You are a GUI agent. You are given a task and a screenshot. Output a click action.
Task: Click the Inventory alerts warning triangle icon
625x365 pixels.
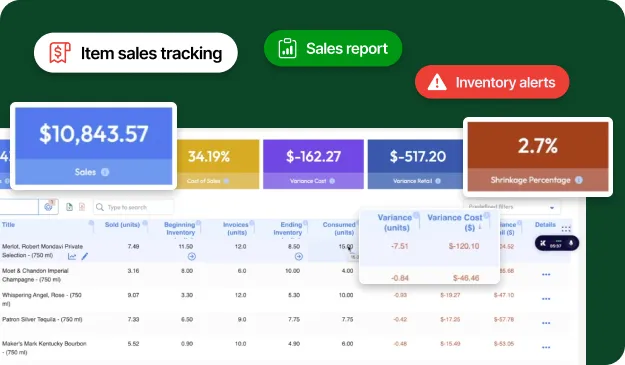(437, 82)
